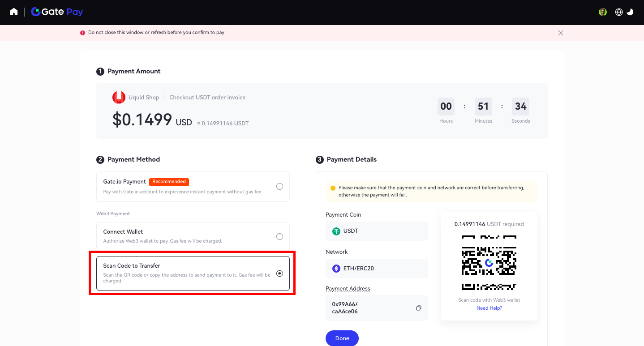Click the home icon in header
The height and width of the screenshot is (346, 644).
coord(14,12)
